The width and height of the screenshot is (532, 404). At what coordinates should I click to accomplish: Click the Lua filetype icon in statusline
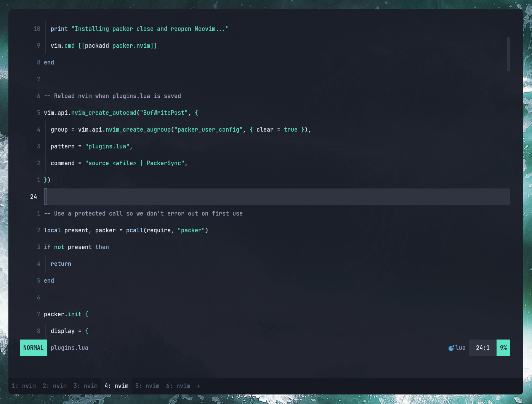(x=451, y=348)
